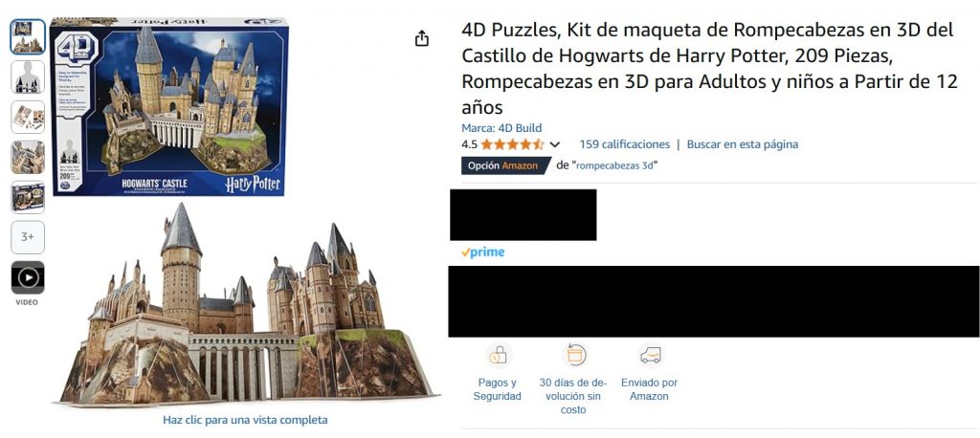
Task: Click the star rating icons
Action: pyautogui.click(x=512, y=144)
